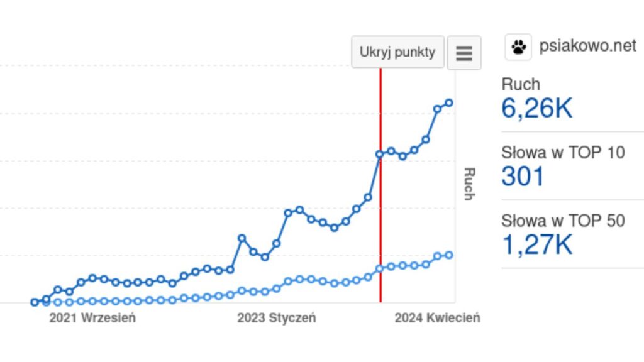Select the Ruch stats section
644x362 pixels.
coord(521,85)
